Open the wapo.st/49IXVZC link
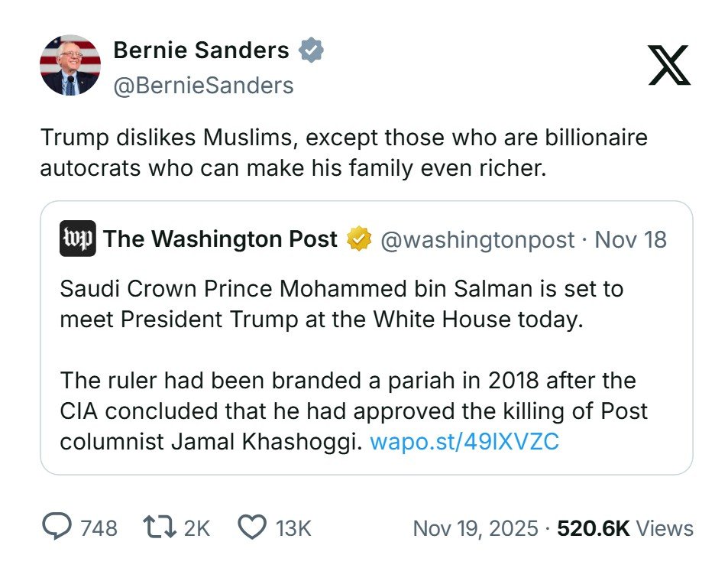 [x=464, y=442]
